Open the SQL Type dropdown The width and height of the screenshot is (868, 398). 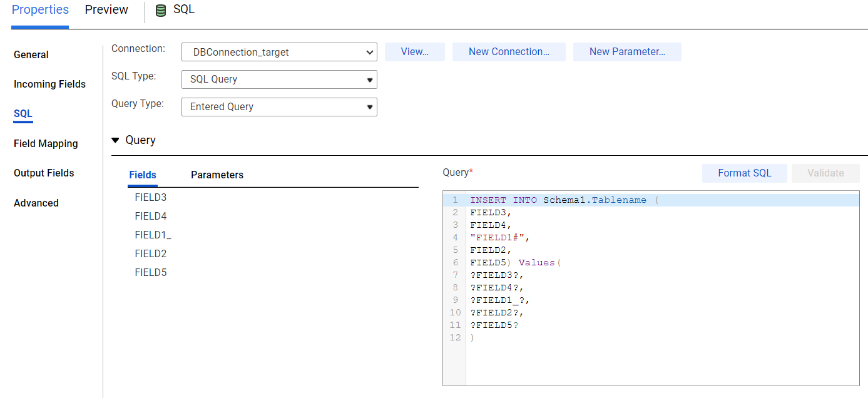pyautogui.click(x=279, y=79)
